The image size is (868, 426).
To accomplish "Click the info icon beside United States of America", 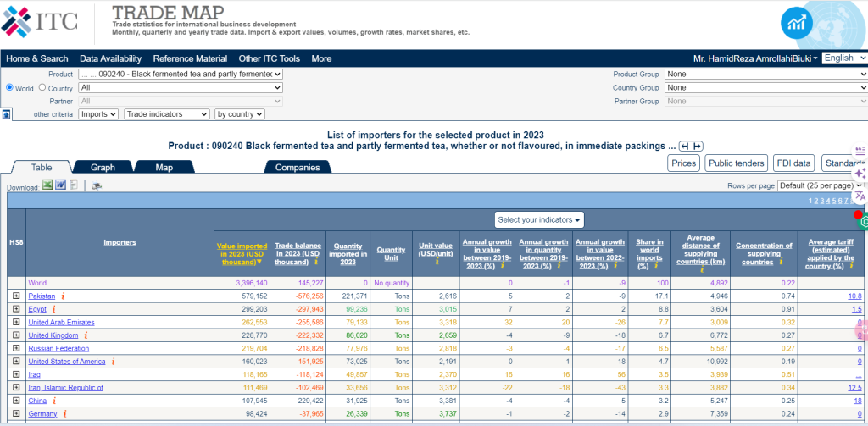I will 113,362.
